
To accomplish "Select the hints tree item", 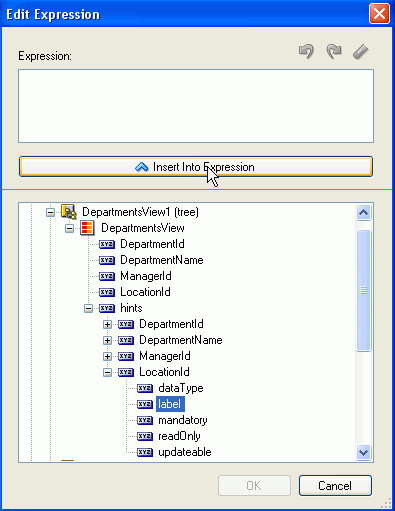I will (x=131, y=308).
